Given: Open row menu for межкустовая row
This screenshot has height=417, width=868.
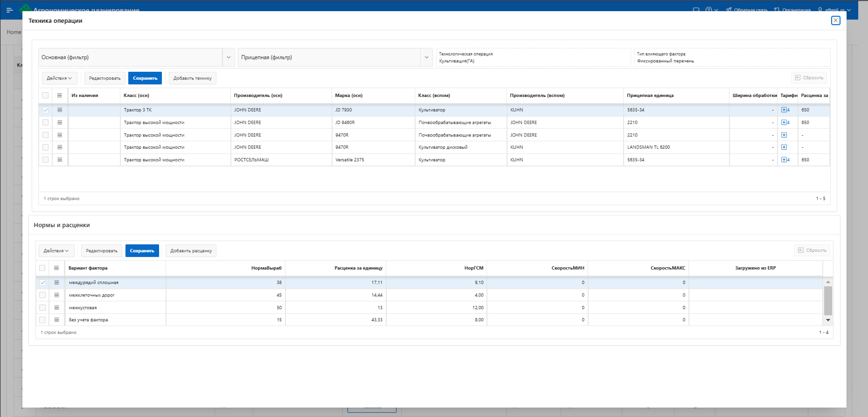Looking at the screenshot, I should coord(56,308).
